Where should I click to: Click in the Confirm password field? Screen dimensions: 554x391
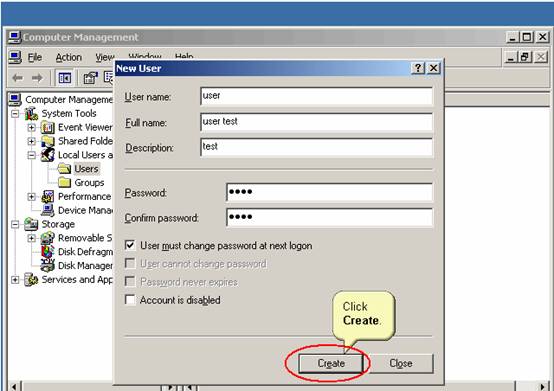click(x=329, y=217)
